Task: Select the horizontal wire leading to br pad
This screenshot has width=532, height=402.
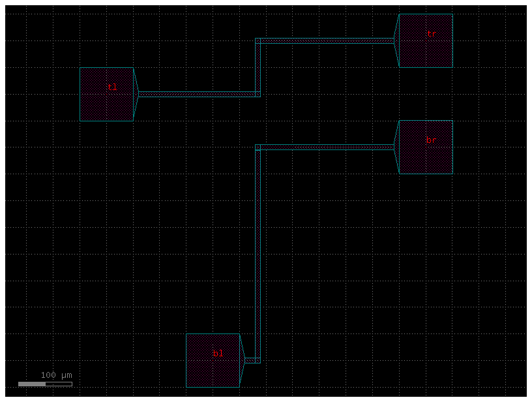Action: 326,147
